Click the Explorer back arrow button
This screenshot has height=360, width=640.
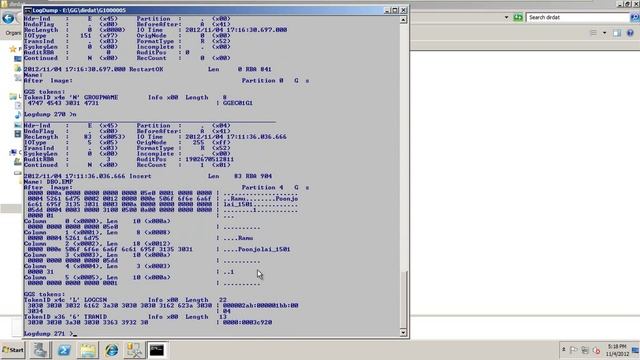click(8, 18)
